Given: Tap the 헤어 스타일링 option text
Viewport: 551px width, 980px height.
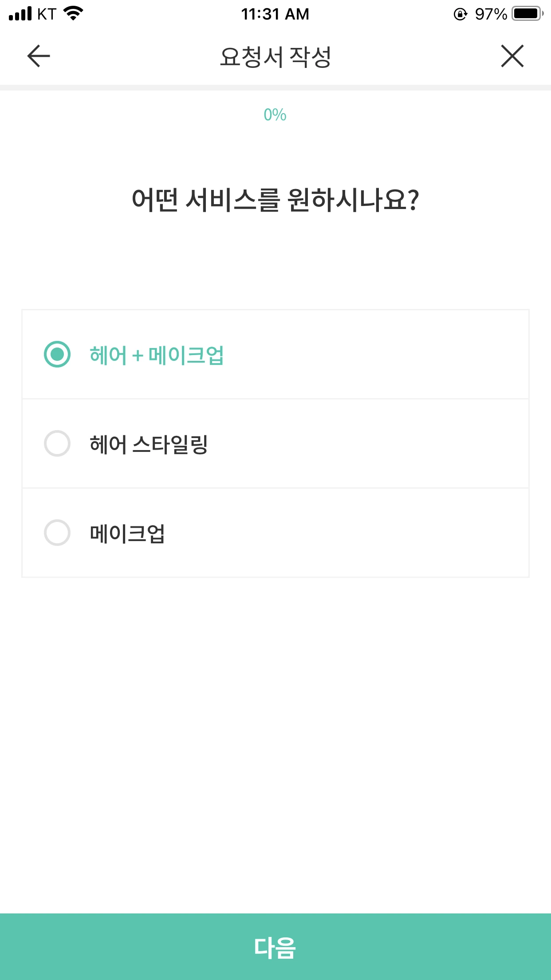Looking at the screenshot, I should pyautogui.click(x=149, y=444).
